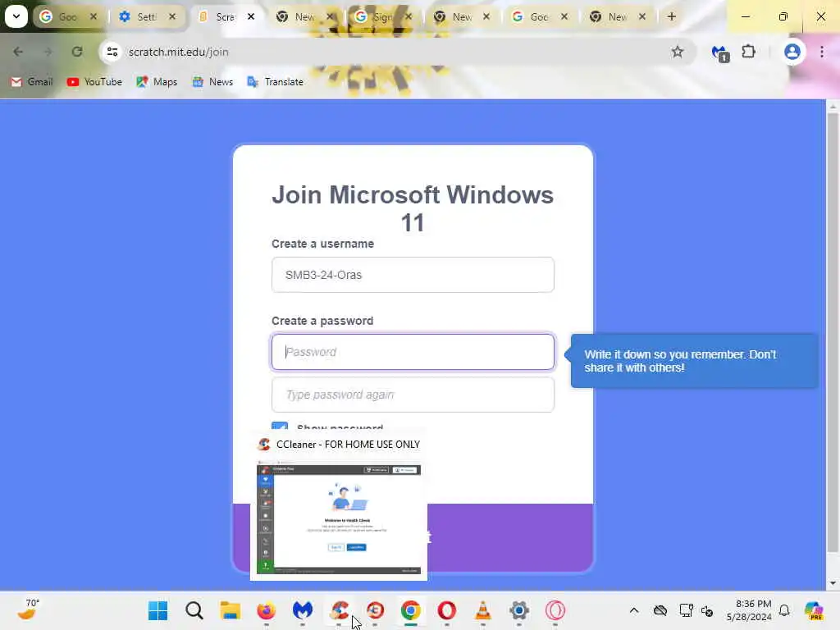Open the clock showing 8:36 PM
This screenshot has height=630, width=840.
(748, 610)
